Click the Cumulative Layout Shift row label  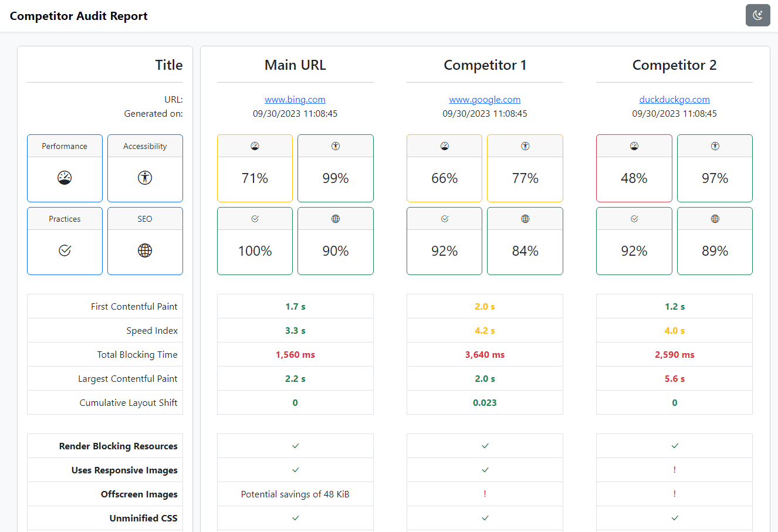(x=128, y=402)
